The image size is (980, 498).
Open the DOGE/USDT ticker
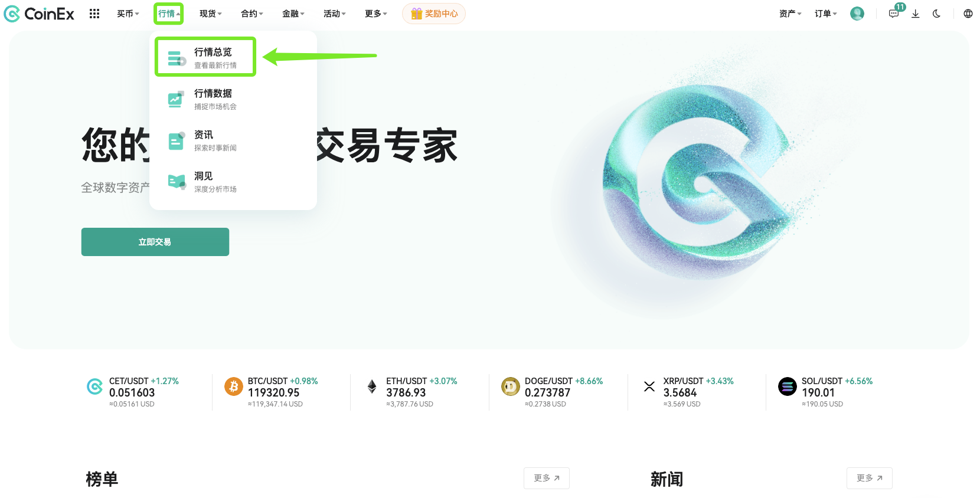[x=553, y=392]
